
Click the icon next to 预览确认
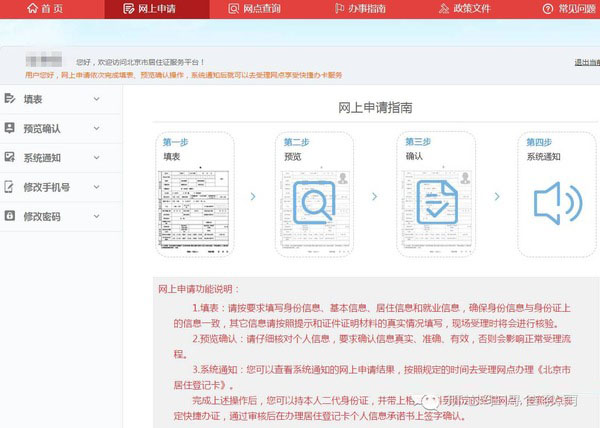[x=10, y=128]
